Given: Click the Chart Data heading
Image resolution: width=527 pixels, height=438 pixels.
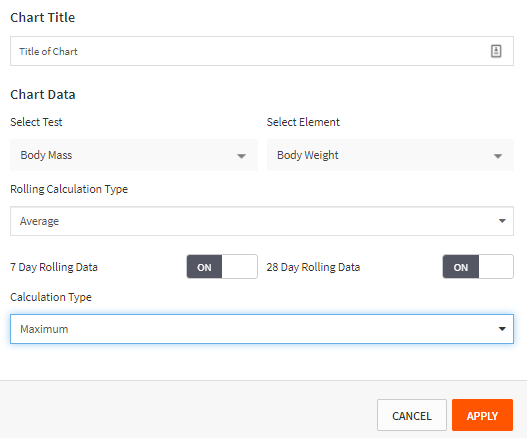Looking at the screenshot, I should pos(43,94).
